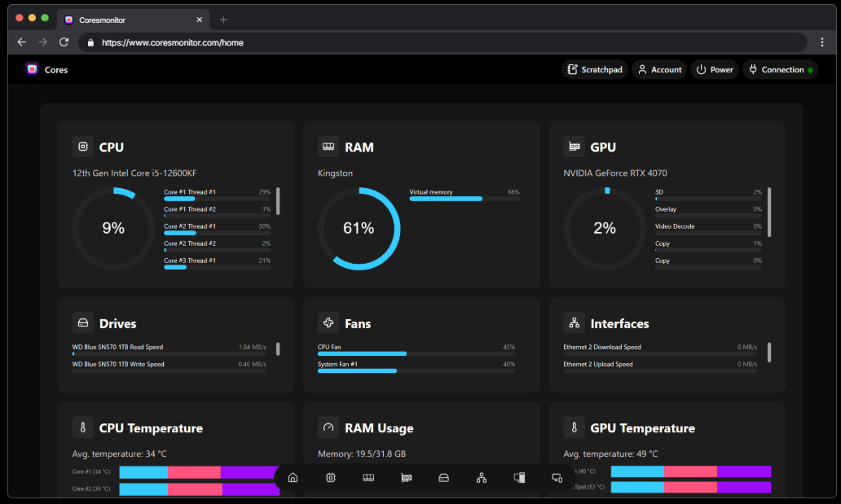Select the network Interfaces dock icon

(482, 478)
